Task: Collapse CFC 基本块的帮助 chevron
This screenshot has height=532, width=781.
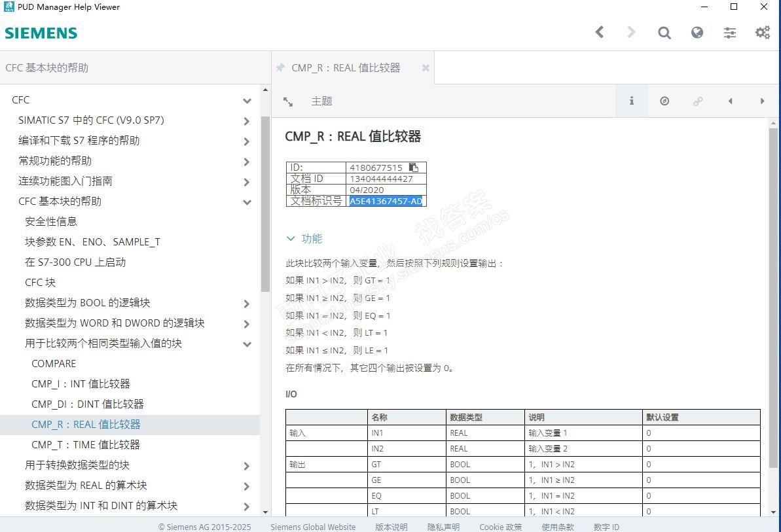Action: tap(247, 202)
